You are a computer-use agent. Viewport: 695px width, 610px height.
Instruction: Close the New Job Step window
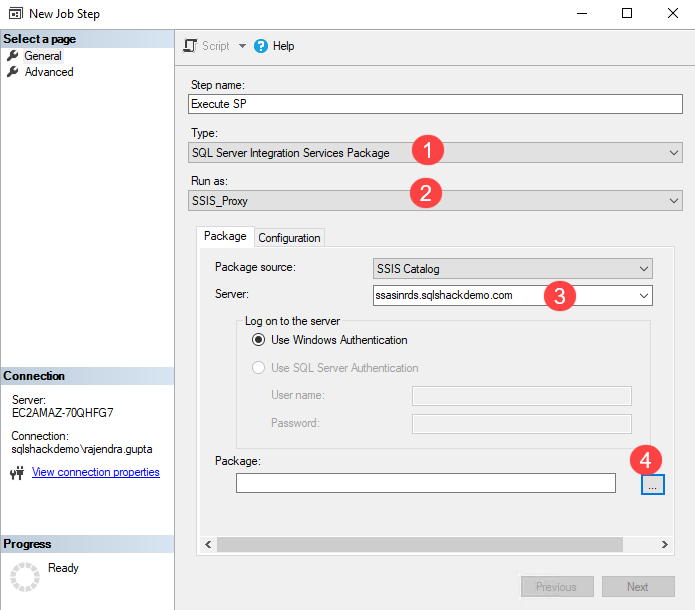[672, 13]
